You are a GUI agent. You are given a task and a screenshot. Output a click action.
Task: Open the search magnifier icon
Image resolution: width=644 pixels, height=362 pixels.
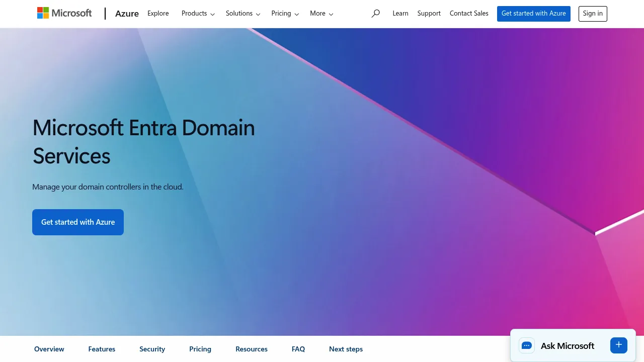[x=375, y=14]
